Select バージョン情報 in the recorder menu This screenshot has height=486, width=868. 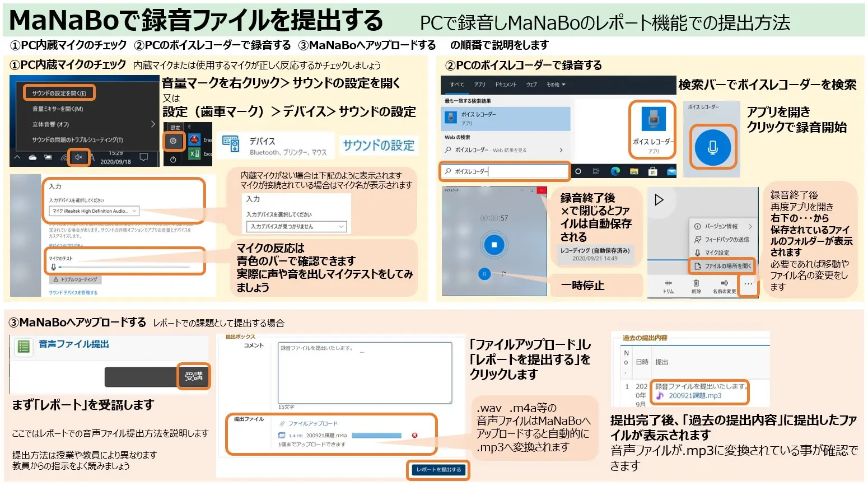[723, 226]
